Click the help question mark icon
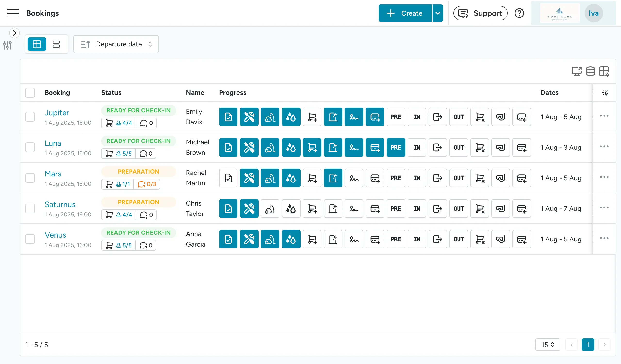Image resolution: width=621 pixels, height=364 pixels. (x=519, y=13)
